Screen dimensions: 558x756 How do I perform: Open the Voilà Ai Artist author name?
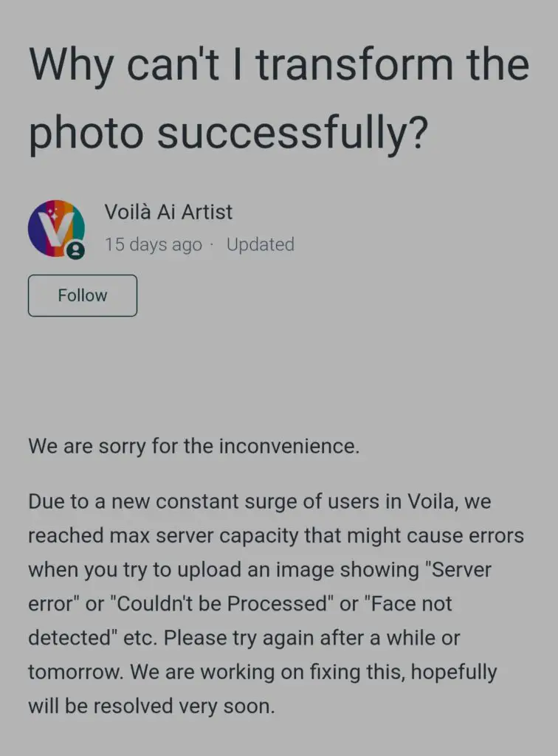tap(168, 212)
